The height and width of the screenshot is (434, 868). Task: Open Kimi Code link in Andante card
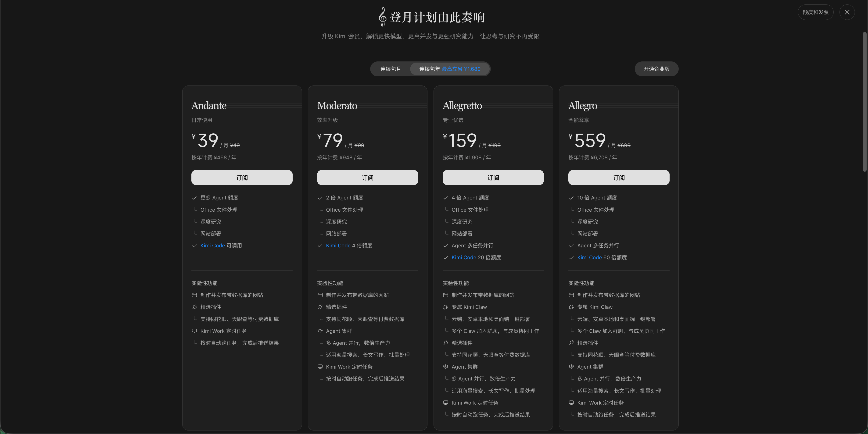tap(213, 245)
